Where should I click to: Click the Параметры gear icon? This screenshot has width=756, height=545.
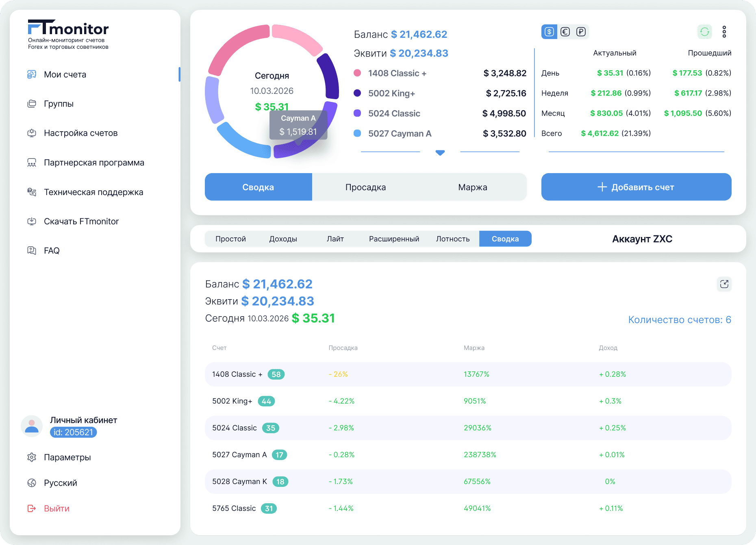pyautogui.click(x=32, y=457)
